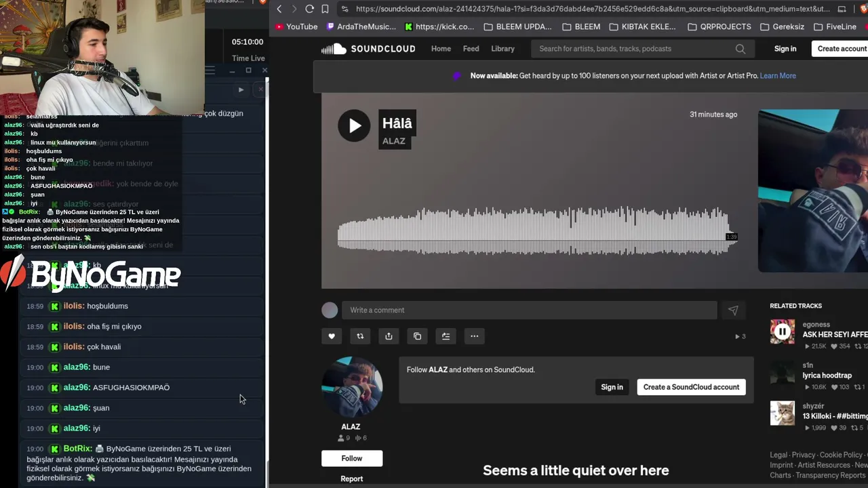Open the hamburger menu in chat window
Screen dimensions: 868x488
click(210, 70)
